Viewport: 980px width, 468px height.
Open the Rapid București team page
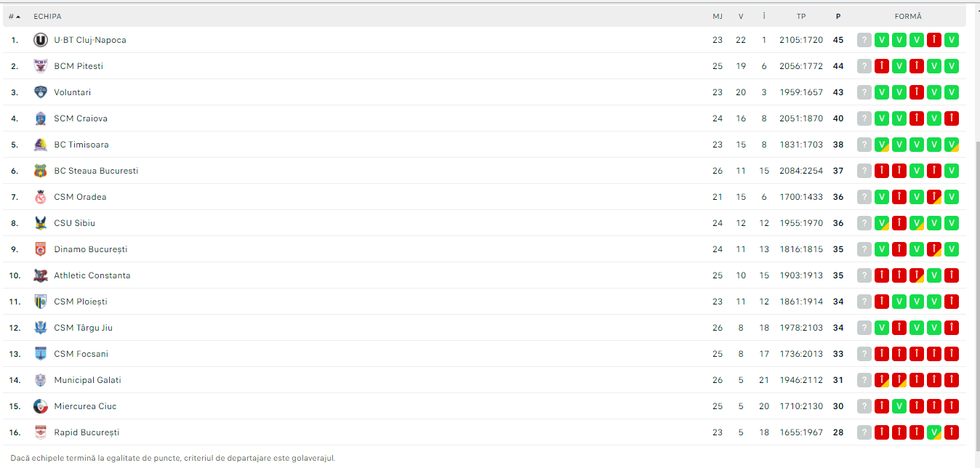(87, 432)
